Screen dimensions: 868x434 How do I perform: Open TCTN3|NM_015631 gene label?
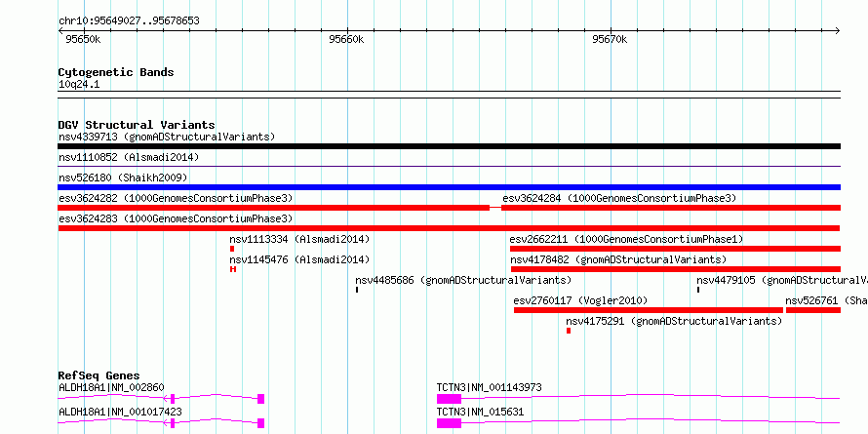(481, 412)
